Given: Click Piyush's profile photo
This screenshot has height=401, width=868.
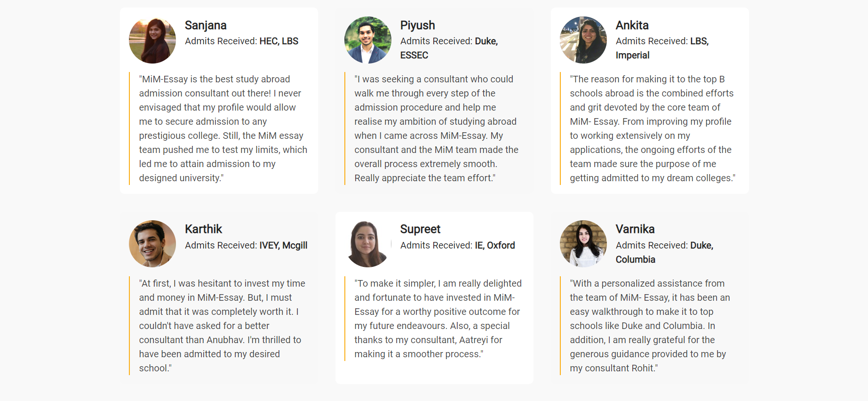Looking at the screenshot, I should 368,40.
